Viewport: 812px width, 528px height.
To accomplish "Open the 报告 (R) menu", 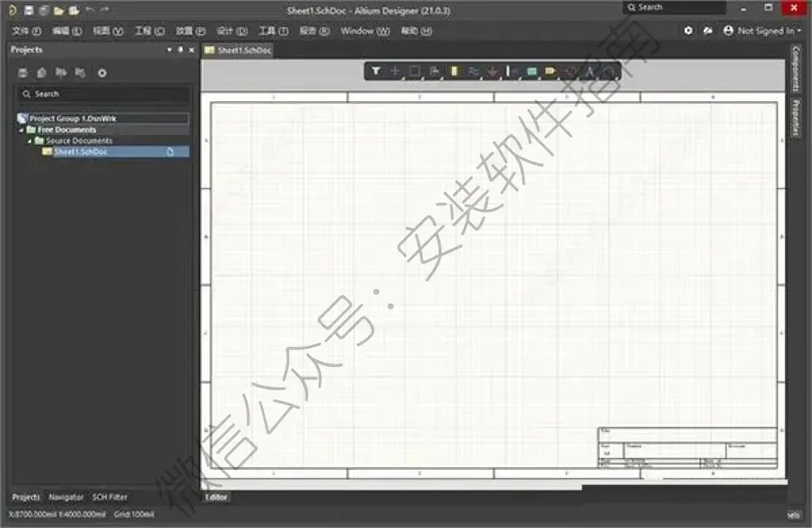I will click(314, 31).
